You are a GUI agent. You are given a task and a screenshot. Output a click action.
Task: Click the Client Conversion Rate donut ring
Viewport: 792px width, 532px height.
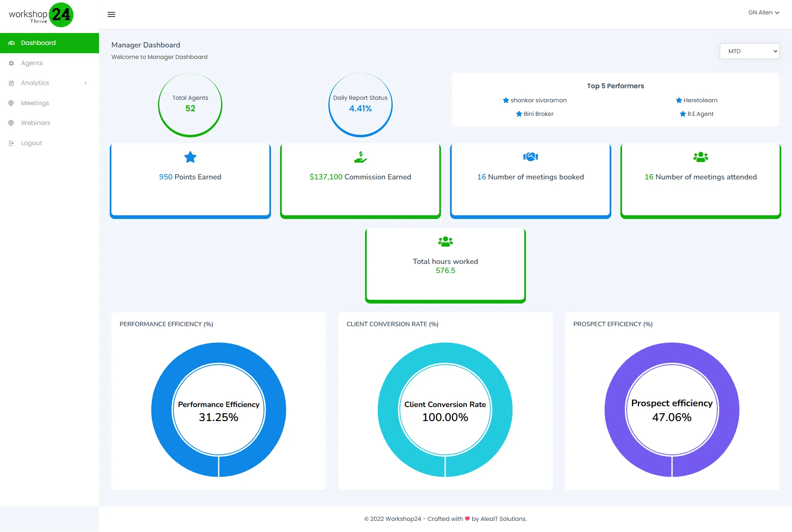(389, 410)
